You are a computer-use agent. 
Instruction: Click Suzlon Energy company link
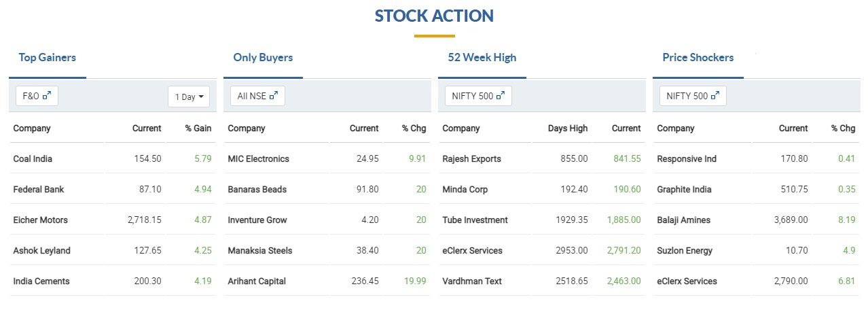pos(685,251)
